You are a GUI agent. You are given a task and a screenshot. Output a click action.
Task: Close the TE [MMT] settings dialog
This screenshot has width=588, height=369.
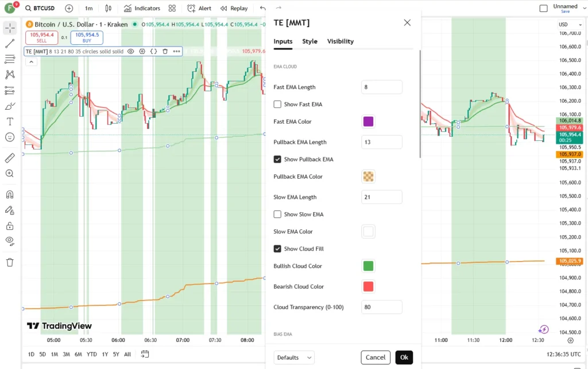tap(407, 22)
